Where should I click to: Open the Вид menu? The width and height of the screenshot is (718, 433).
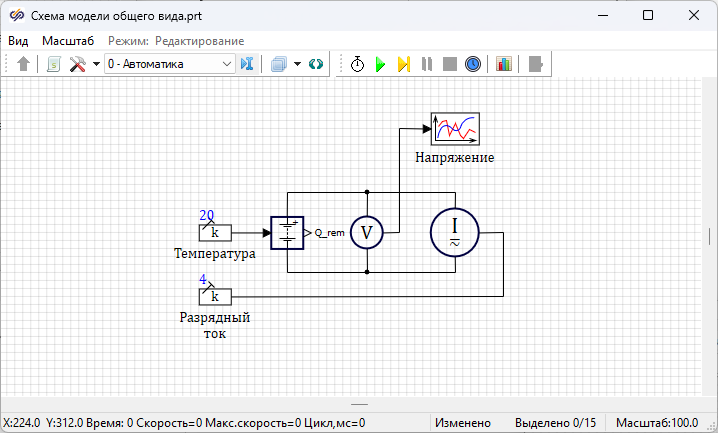(x=18, y=41)
